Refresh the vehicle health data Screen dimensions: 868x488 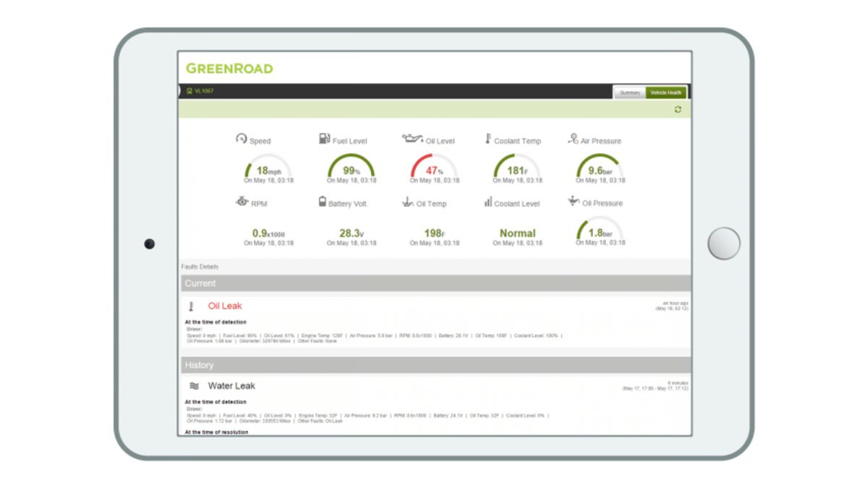pos(677,109)
